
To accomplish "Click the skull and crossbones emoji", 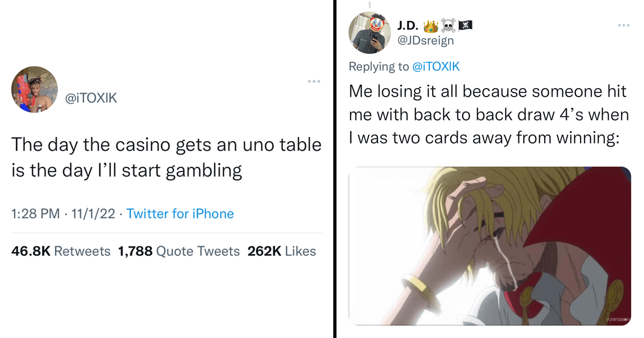I will coord(448,25).
